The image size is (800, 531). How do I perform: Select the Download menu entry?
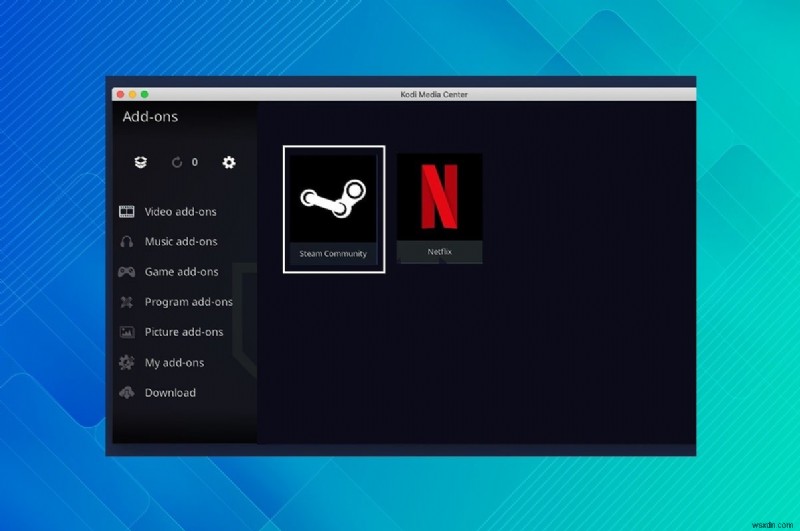[x=170, y=393]
